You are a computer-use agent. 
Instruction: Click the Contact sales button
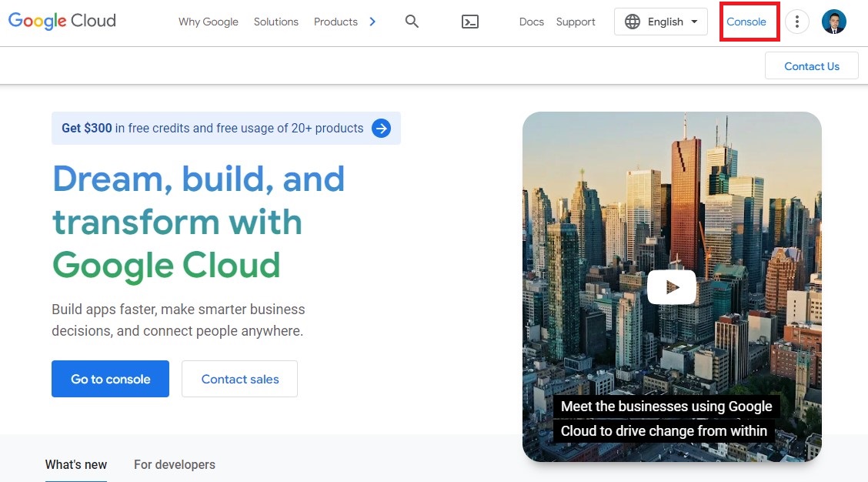point(239,379)
